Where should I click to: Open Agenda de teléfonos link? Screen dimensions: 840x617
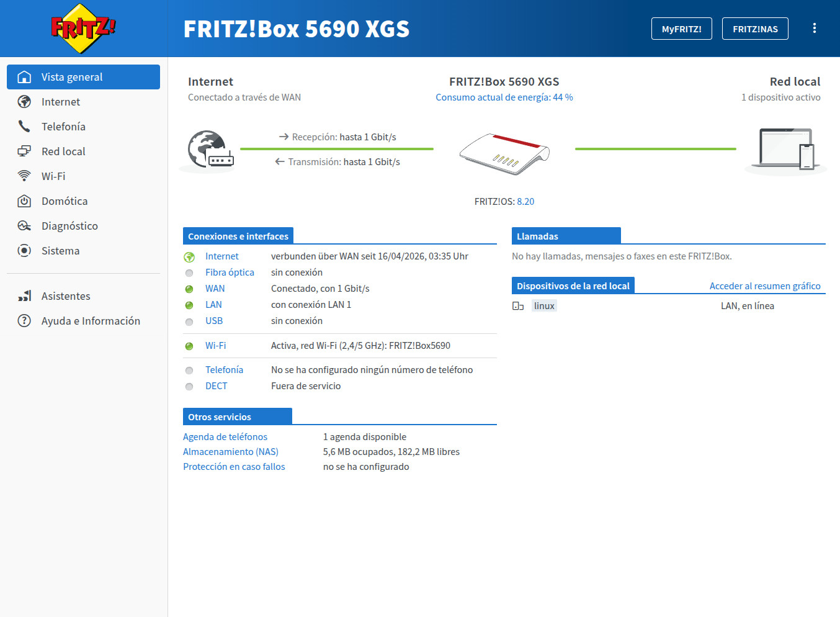225,437
